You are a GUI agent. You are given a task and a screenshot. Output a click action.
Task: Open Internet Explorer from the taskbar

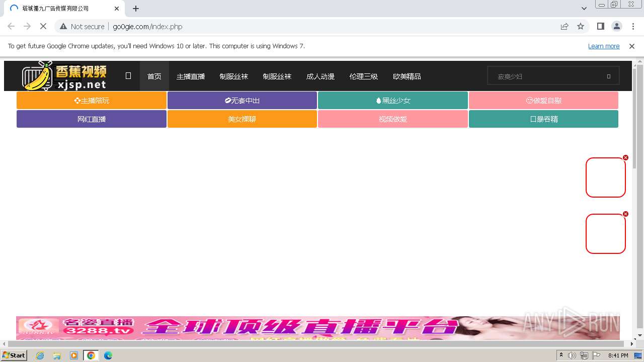[x=40, y=355]
